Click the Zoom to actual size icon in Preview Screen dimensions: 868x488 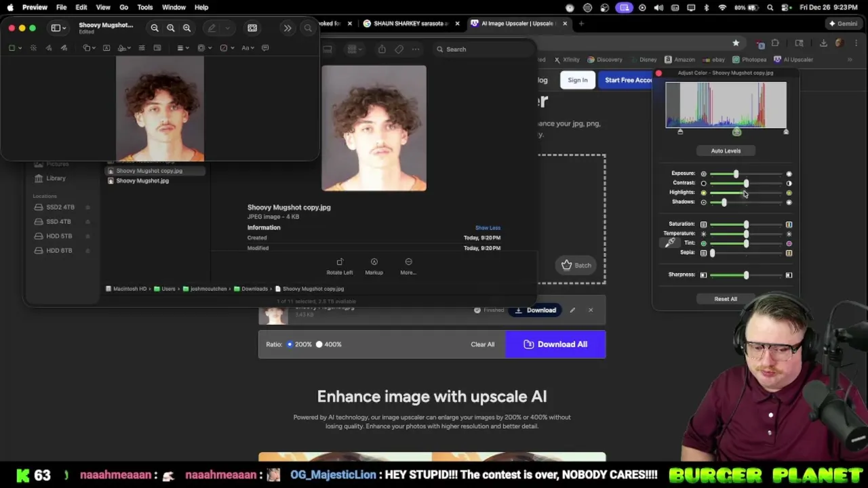pyautogui.click(x=171, y=28)
